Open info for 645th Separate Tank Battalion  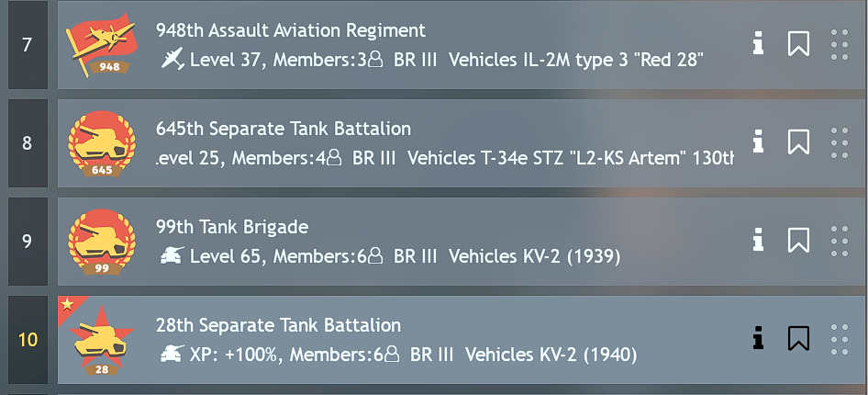(759, 141)
